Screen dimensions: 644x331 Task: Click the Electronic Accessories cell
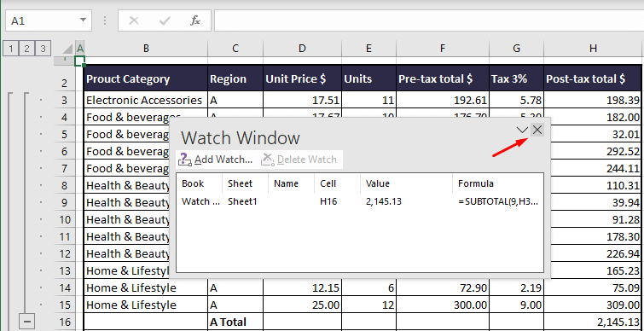[x=145, y=100]
